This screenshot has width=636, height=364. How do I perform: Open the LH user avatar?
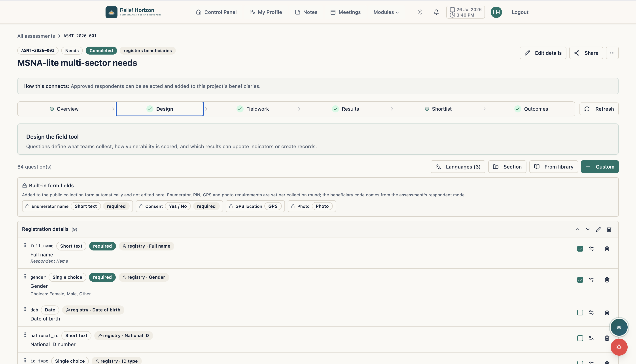coord(496,12)
